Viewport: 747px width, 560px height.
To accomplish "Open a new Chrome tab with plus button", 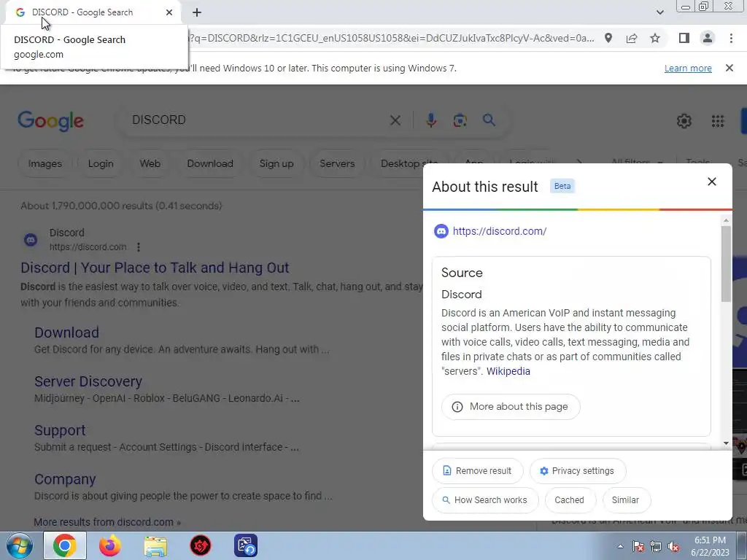I will coord(197,12).
